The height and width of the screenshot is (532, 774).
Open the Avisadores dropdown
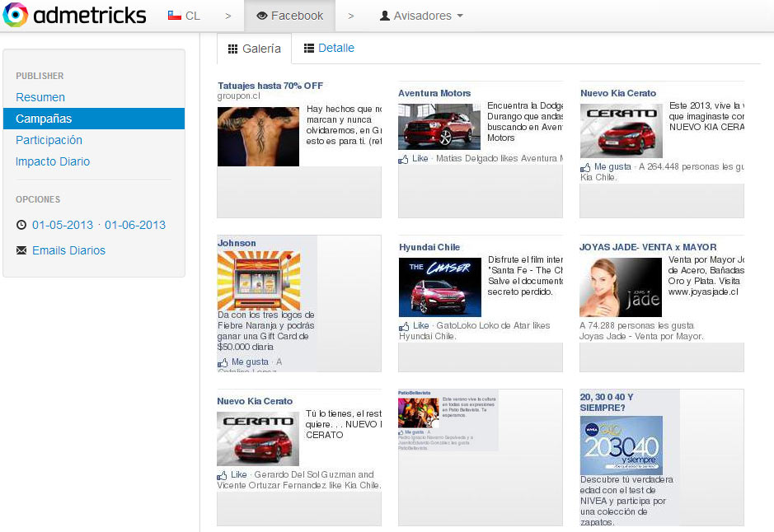pos(421,16)
